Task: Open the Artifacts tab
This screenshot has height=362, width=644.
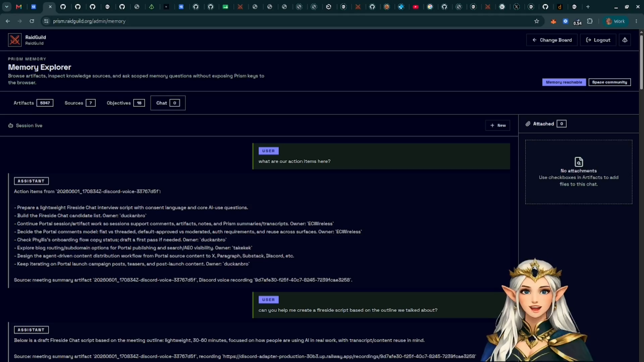Action: (x=33, y=103)
